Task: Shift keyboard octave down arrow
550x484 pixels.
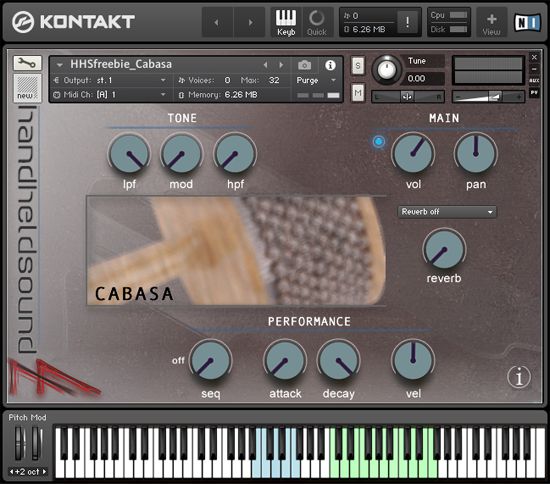Action: pyautogui.click(x=12, y=472)
